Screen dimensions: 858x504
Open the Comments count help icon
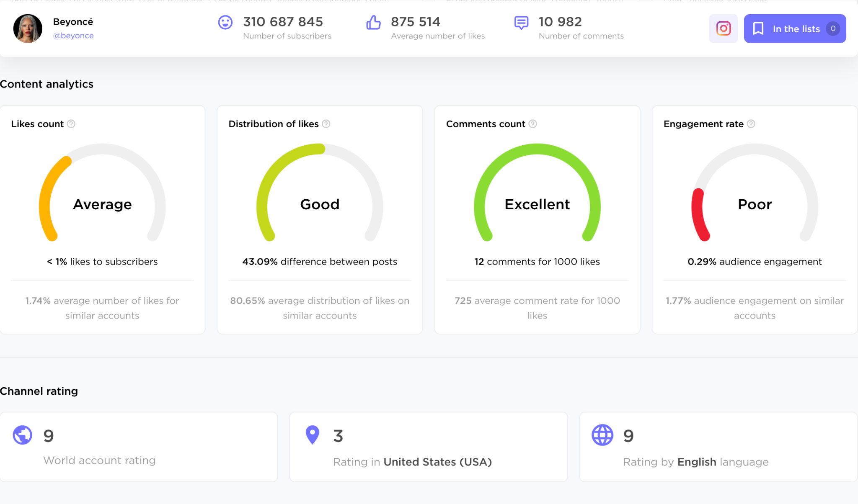pos(533,124)
